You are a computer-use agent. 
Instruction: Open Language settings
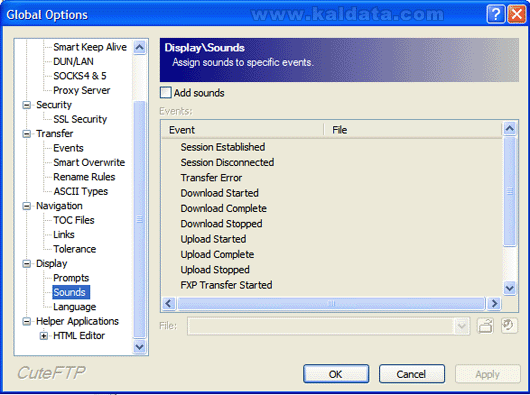(x=75, y=307)
